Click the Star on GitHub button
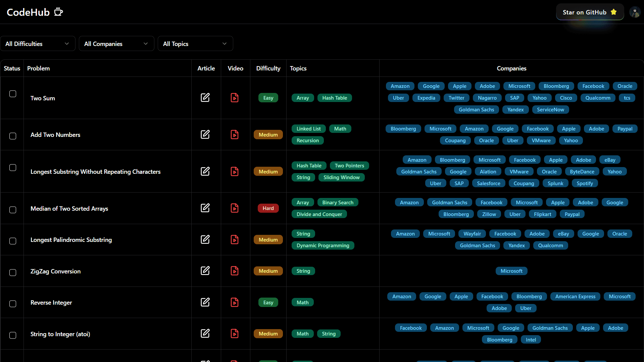Image resolution: width=644 pixels, height=362 pixels. point(590,12)
